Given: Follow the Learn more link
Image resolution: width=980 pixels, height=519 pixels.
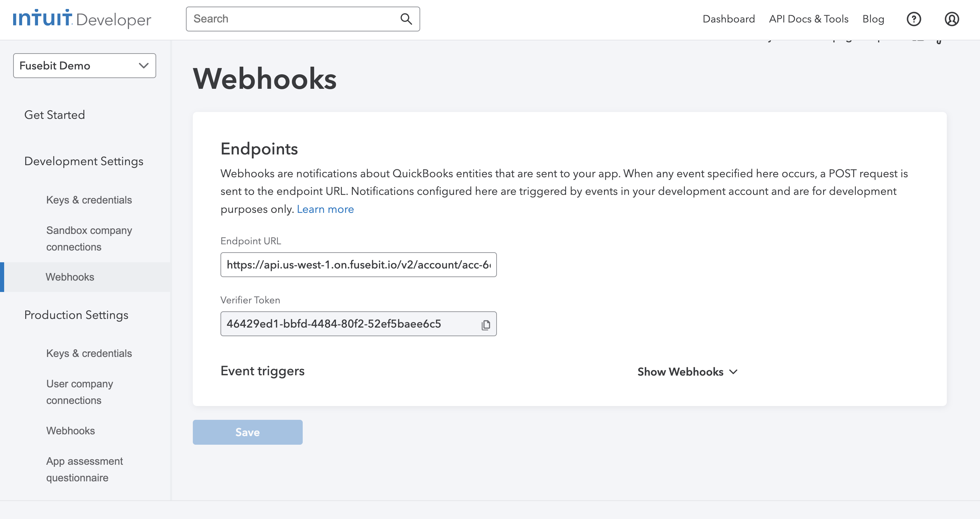Looking at the screenshot, I should pyautogui.click(x=325, y=209).
